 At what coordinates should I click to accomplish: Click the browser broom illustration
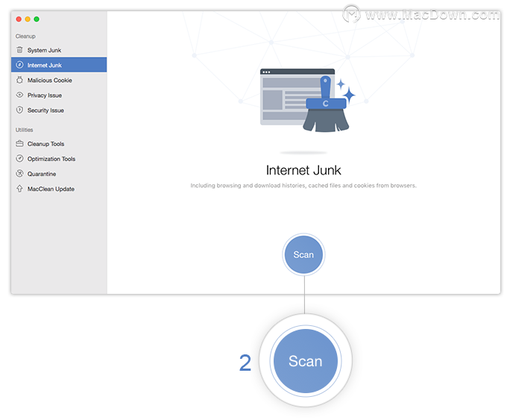point(307,100)
